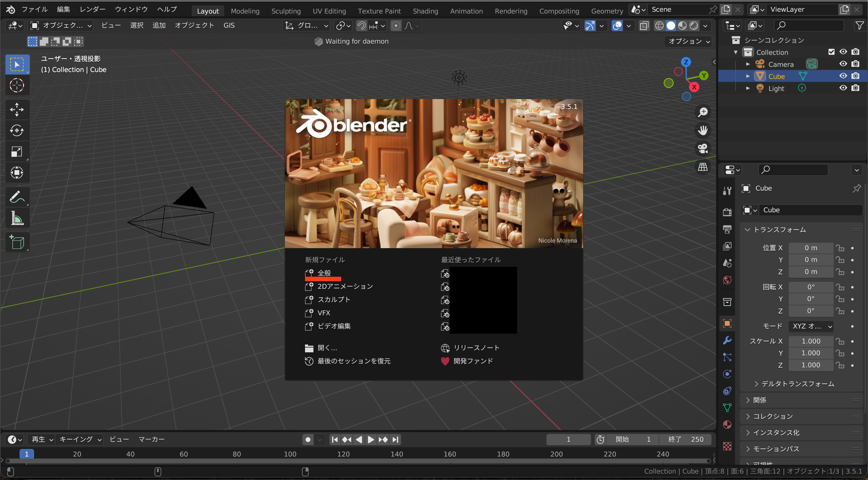Select the Add Cube tool
Image resolution: width=868 pixels, height=480 pixels.
(x=17, y=242)
